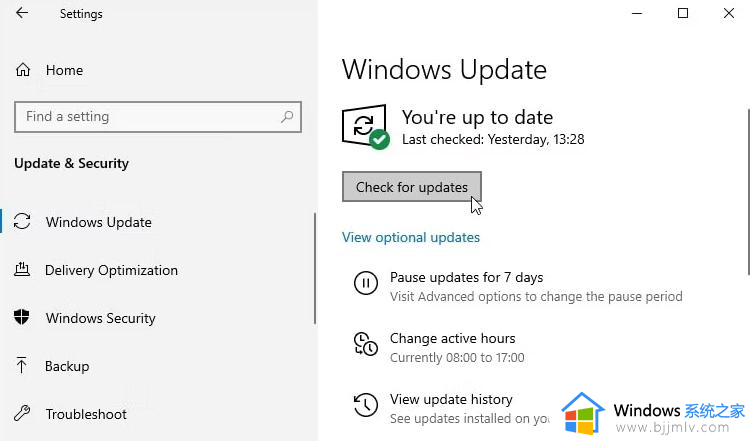Click the Troubleshoot wrench icon
The image size is (750, 441).
22,413
